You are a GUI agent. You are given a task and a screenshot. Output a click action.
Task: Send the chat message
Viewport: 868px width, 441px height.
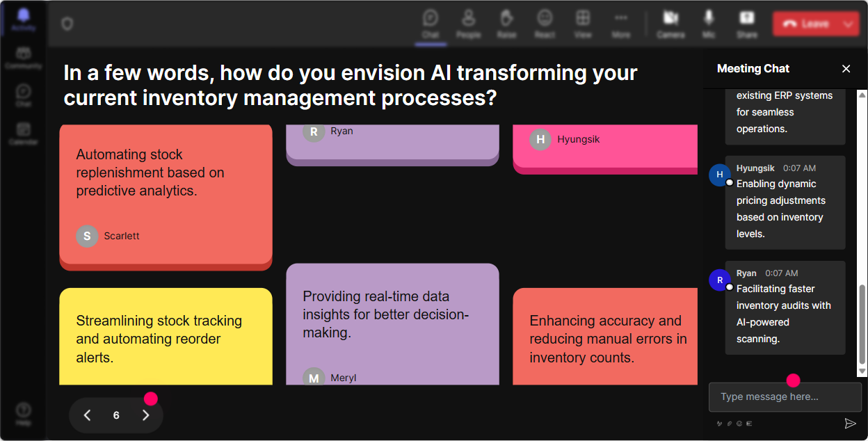pos(850,423)
